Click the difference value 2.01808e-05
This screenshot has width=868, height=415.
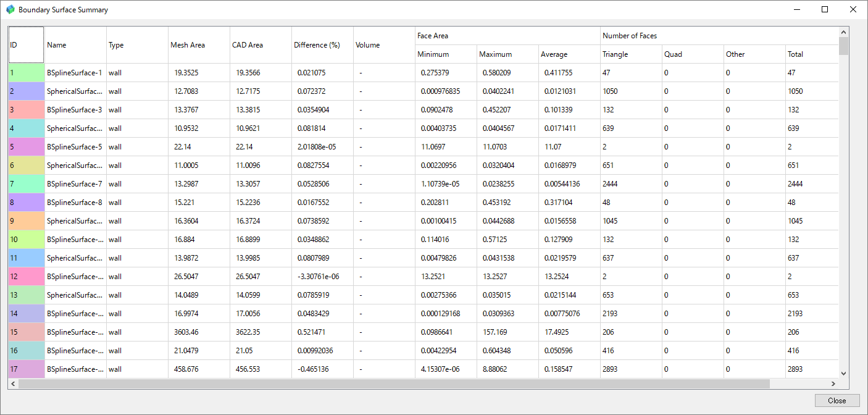(317, 147)
